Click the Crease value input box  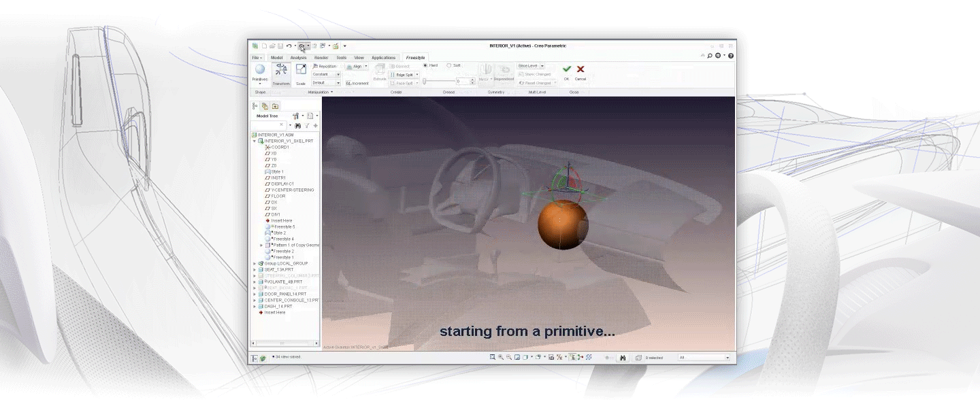pyautogui.click(x=463, y=81)
